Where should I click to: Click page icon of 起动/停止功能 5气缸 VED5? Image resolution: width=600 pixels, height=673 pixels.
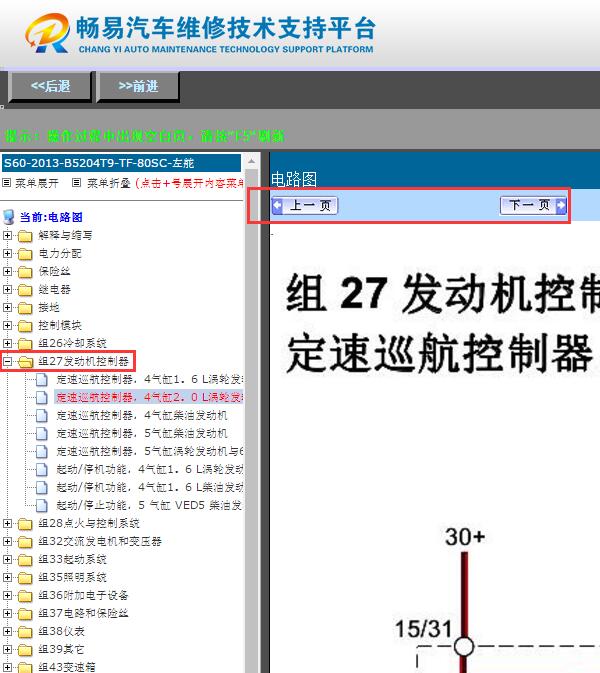tap(42, 506)
